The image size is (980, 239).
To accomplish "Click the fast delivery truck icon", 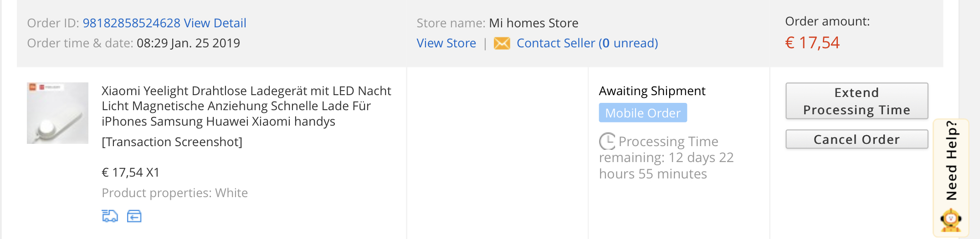I will [x=110, y=216].
